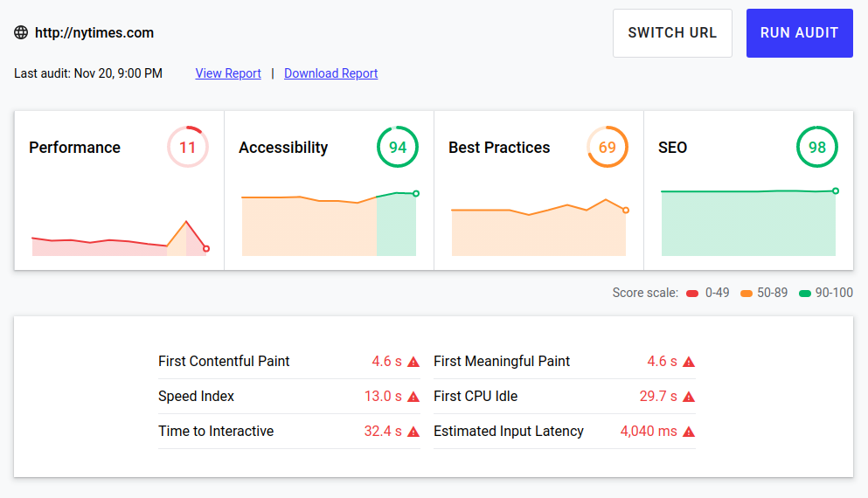Click the 29.7 s First CPU Idle value

point(658,396)
